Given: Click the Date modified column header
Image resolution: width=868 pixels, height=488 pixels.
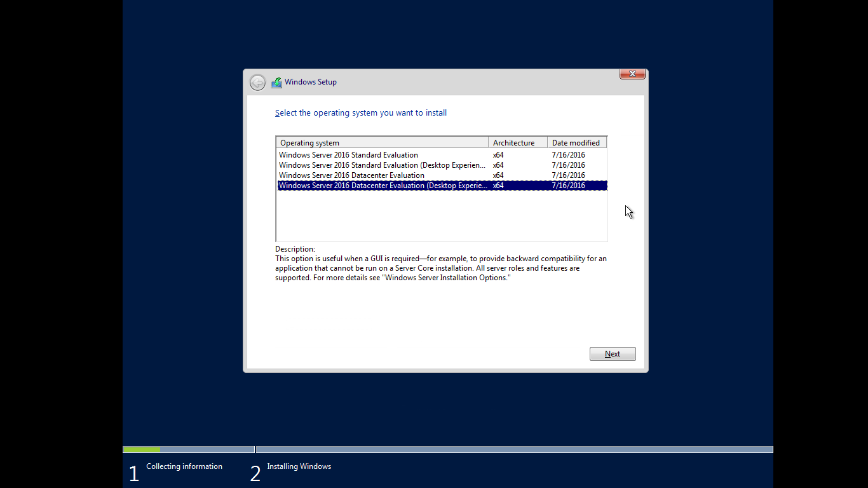Looking at the screenshot, I should (x=577, y=143).
